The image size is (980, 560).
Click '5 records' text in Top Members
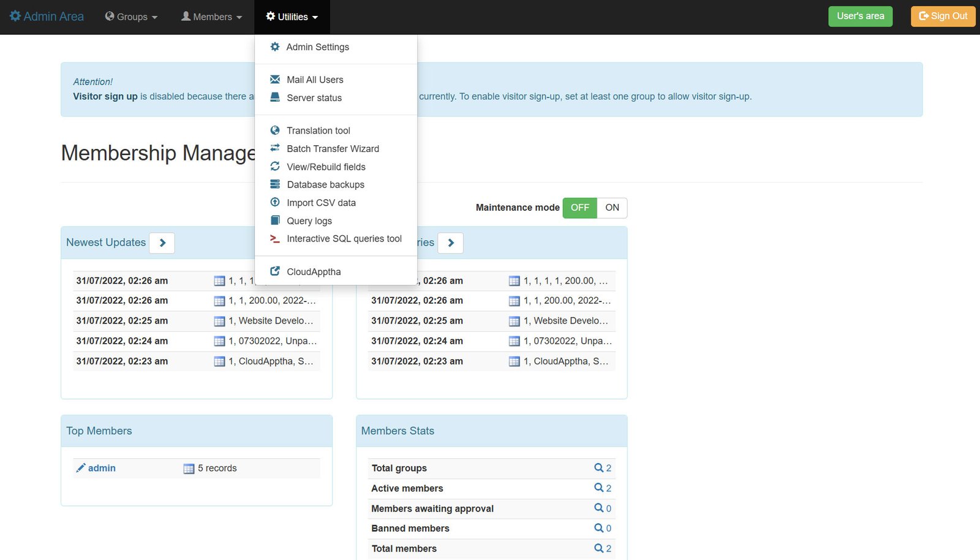tap(217, 468)
